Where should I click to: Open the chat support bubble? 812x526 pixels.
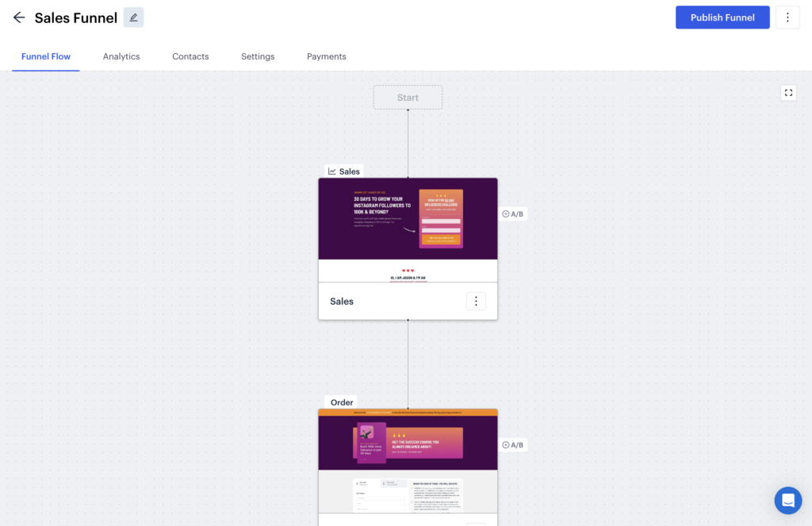(787, 500)
